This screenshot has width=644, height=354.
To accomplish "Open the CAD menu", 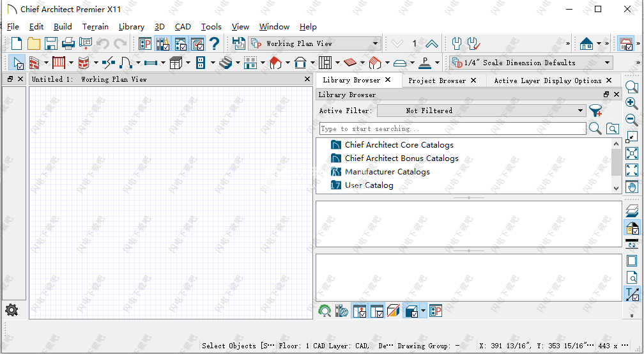I will (183, 27).
